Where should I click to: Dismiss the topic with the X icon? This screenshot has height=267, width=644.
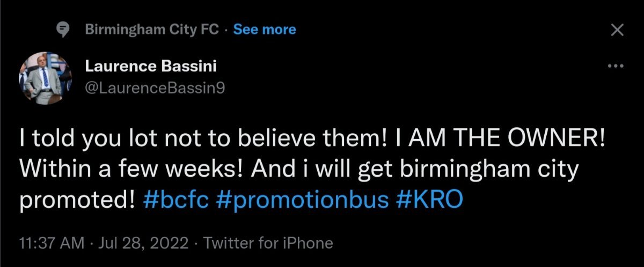coord(618,31)
